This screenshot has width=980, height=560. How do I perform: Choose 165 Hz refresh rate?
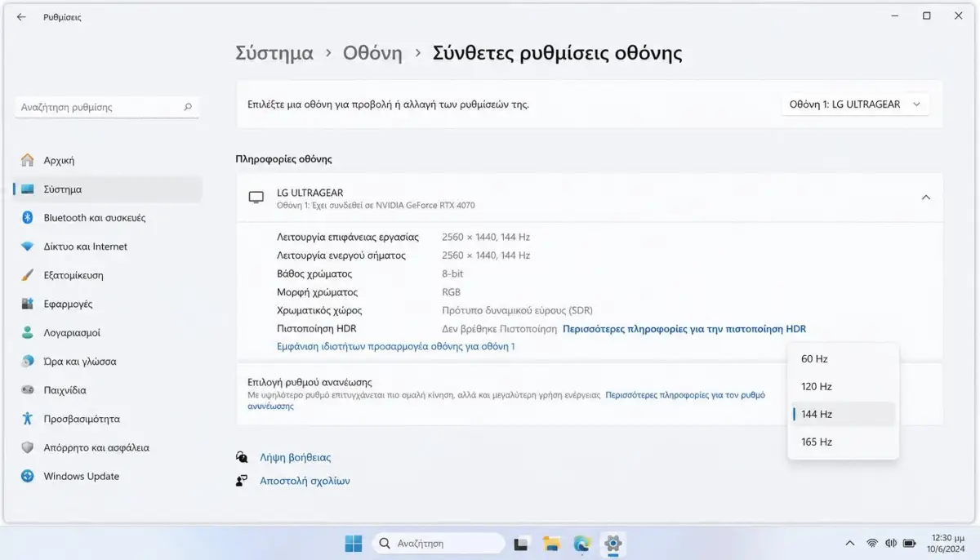[843, 442]
